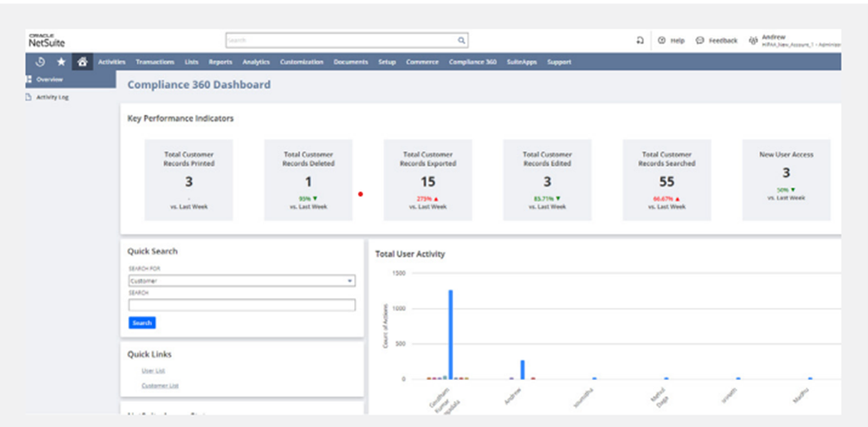Click the Feedback speech bubble icon
This screenshot has height=427, width=868.
coord(700,40)
